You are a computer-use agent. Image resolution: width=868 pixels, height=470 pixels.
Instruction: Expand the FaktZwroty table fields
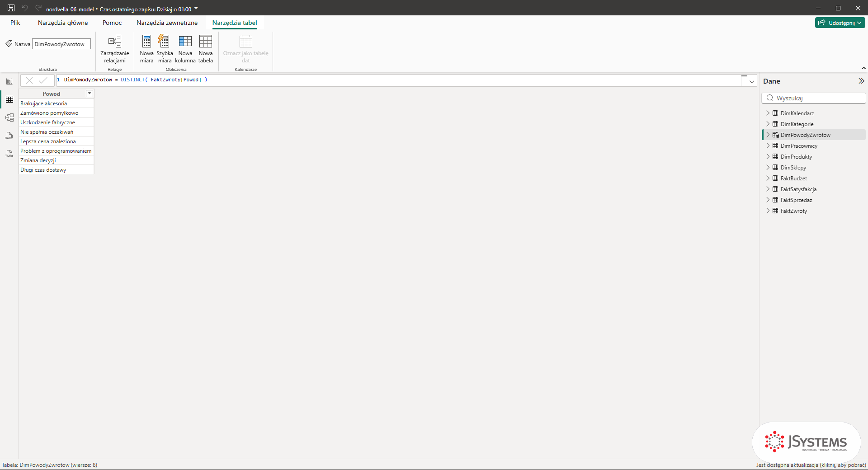coord(768,211)
